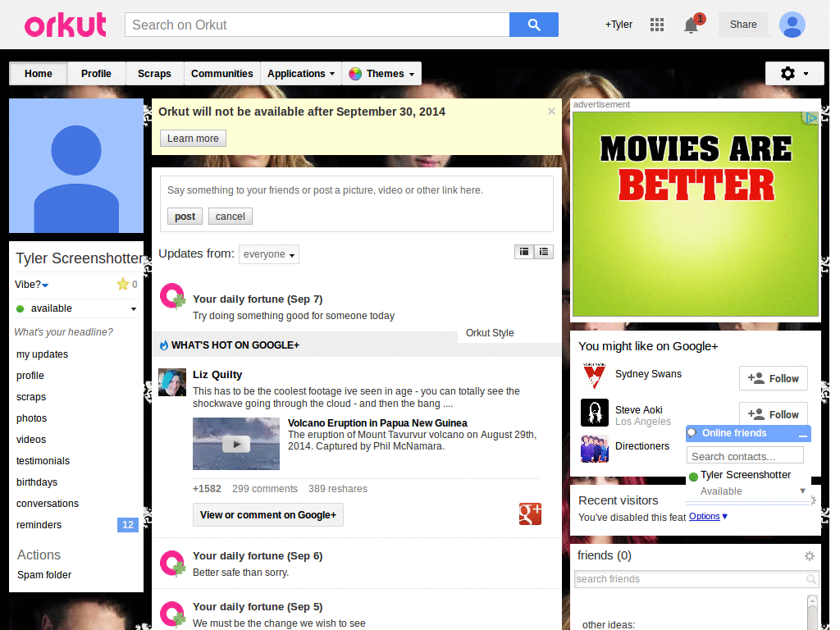Click the Sydney Swans logo
This screenshot has width=840, height=630.
pyautogui.click(x=594, y=376)
